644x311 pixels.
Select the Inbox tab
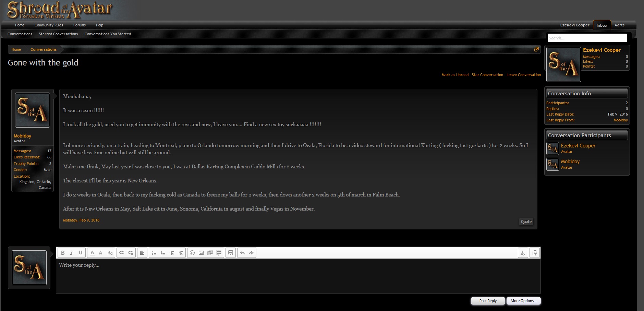tap(602, 25)
